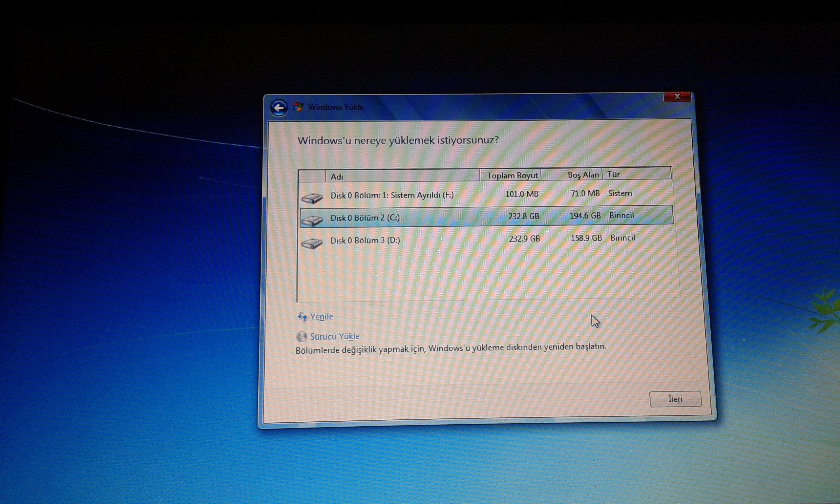Image resolution: width=840 pixels, height=504 pixels.
Task: Close the Windows Yükle dialog
Action: click(x=677, y=96)
